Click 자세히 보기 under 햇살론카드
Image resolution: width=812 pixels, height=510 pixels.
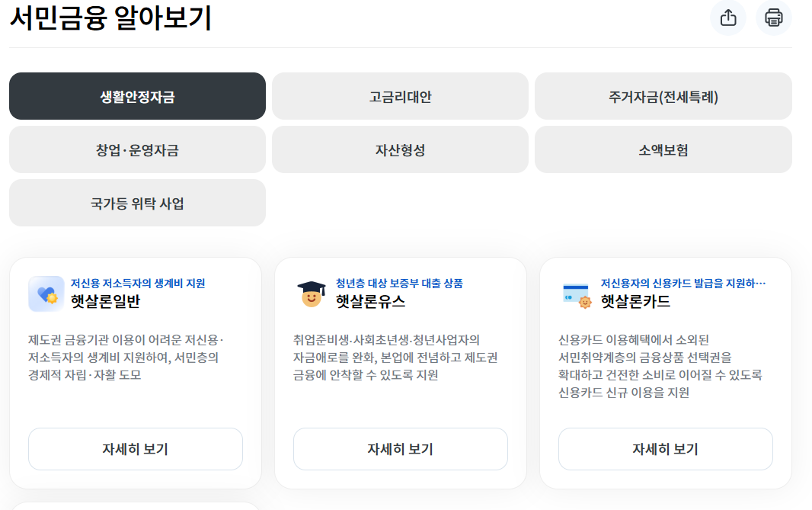click(x=666, y=449)
